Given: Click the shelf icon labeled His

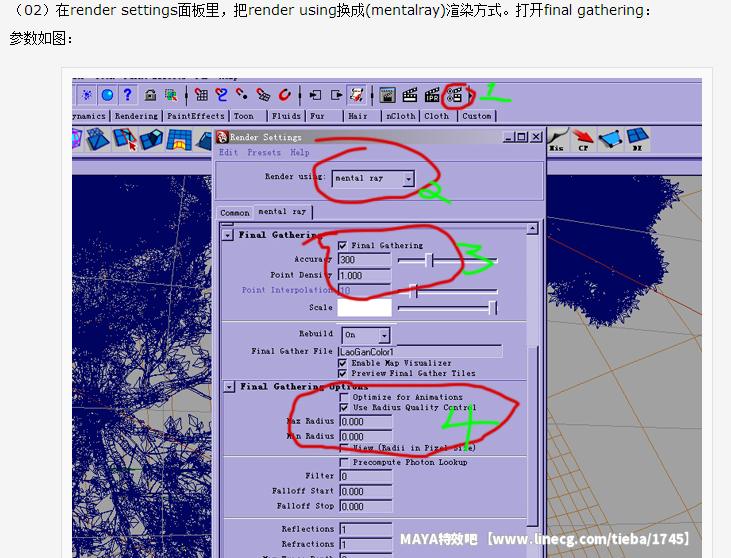Looking at the screenshot, I should coord(558,139).
